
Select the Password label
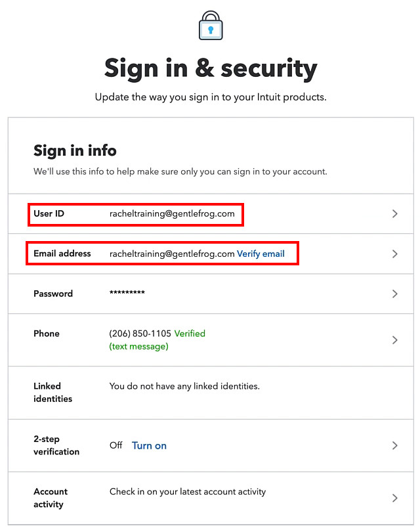click(x=53, y=294)
